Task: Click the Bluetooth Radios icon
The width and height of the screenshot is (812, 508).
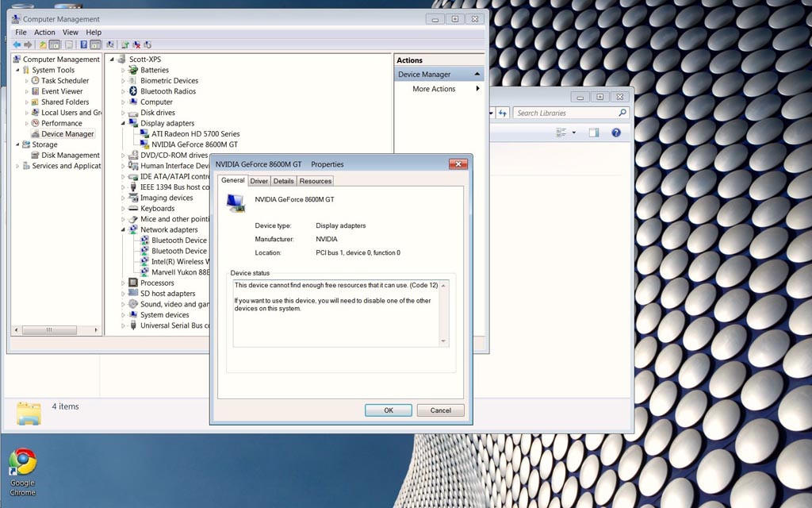Action: tap(133, 91)
